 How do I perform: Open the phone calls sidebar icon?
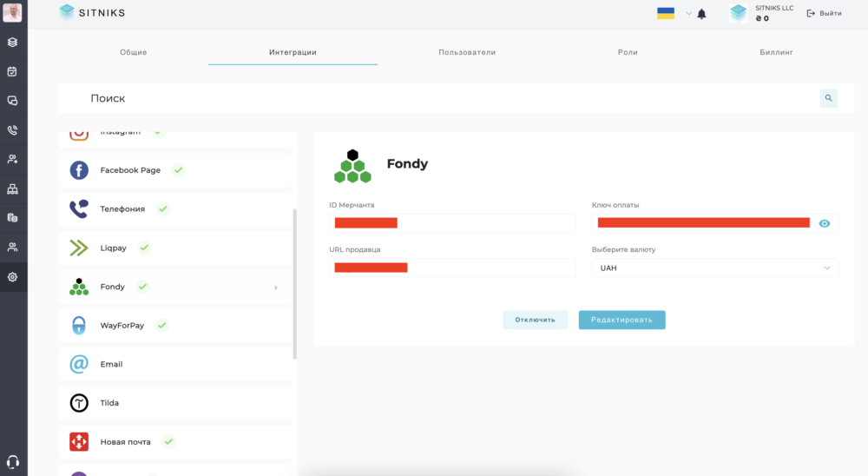(x=12, y=130)
